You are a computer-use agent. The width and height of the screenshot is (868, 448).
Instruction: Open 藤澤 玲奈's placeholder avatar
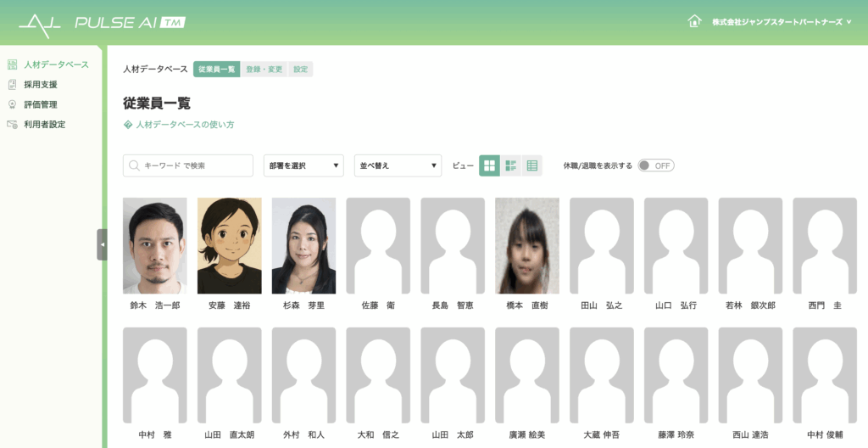pos(676,375)
